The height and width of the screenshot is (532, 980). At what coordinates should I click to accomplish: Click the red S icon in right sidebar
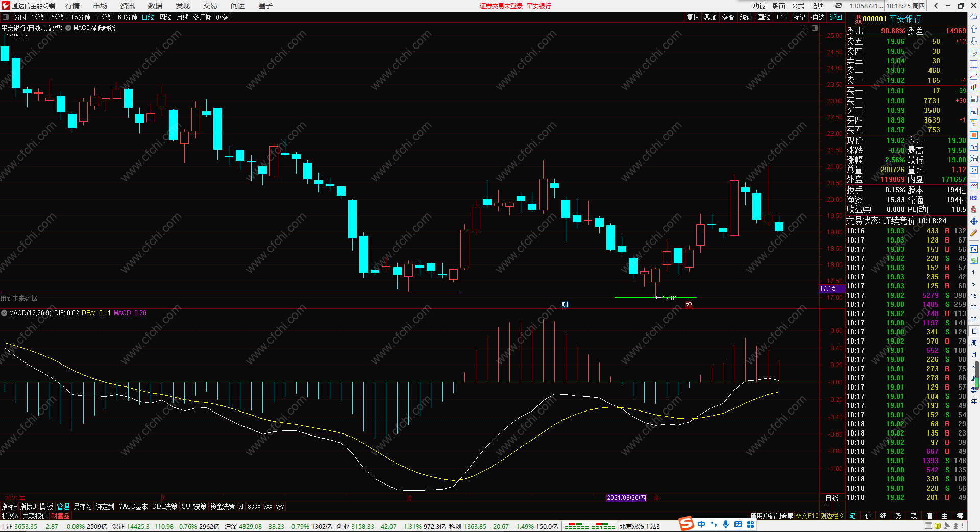pyautogui.click(x=974, y=210)
